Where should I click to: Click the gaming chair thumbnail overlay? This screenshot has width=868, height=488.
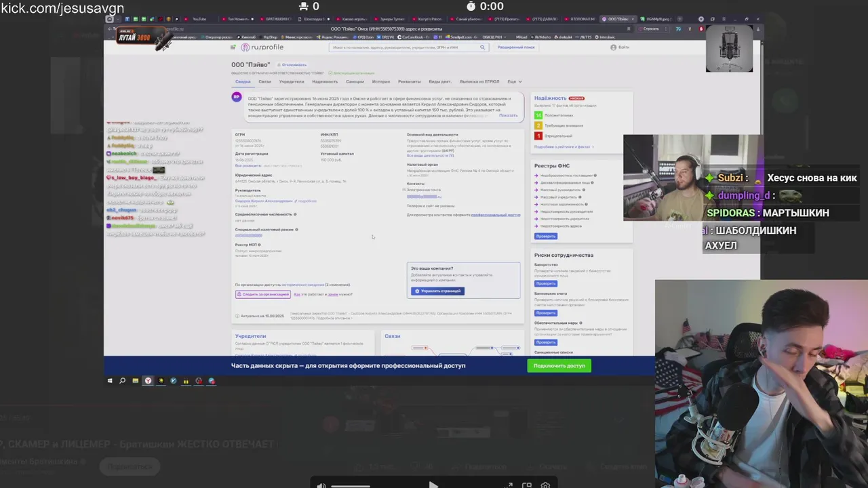(729, 49)
